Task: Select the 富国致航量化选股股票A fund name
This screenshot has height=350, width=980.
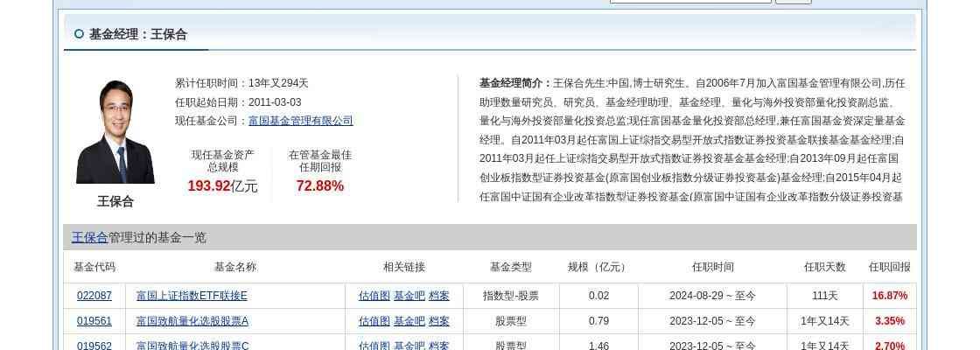Action: point(192,321)
